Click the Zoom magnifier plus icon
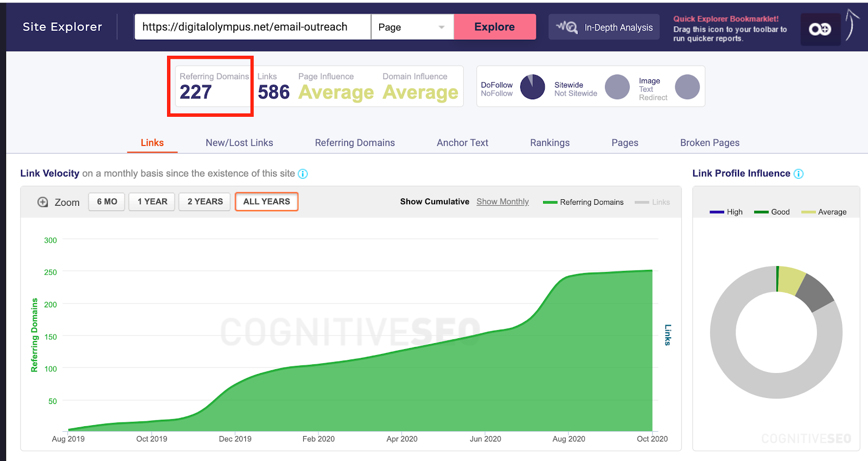 [43, 202]
